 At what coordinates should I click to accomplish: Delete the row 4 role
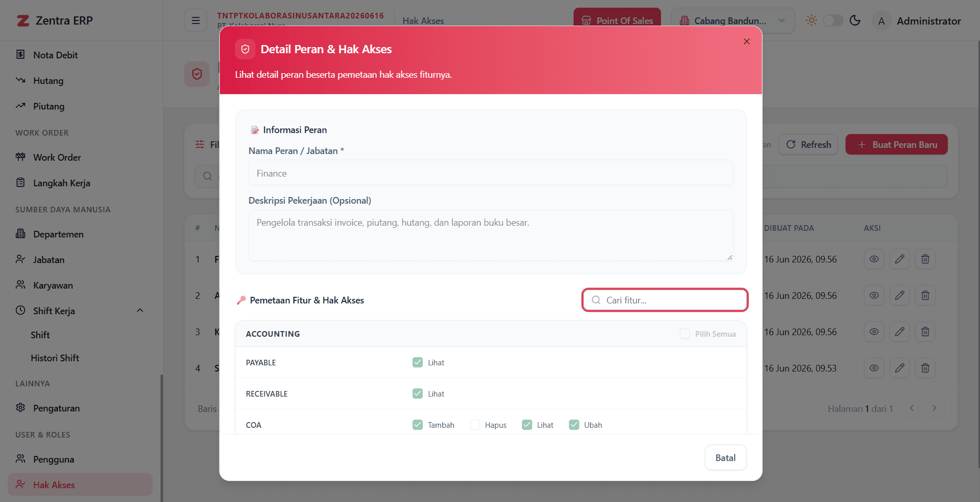(925, 368)
